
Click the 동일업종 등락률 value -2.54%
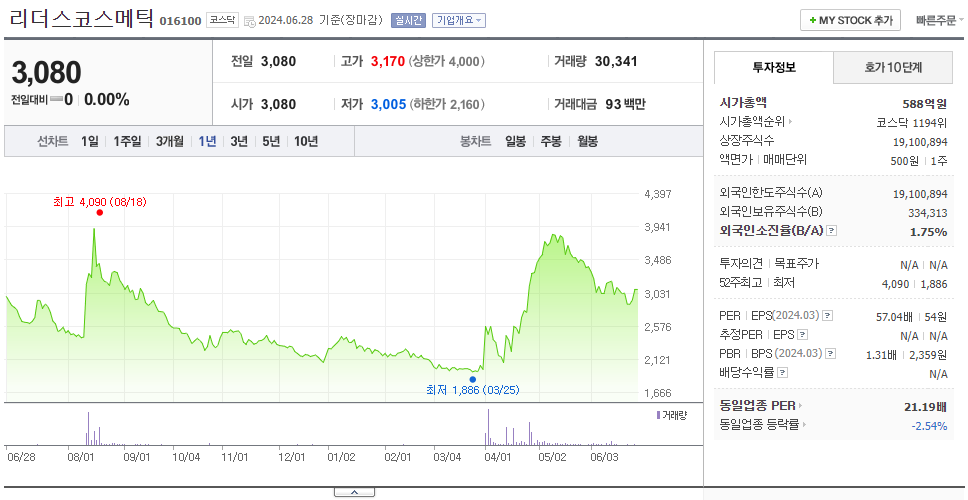(929, 426)
